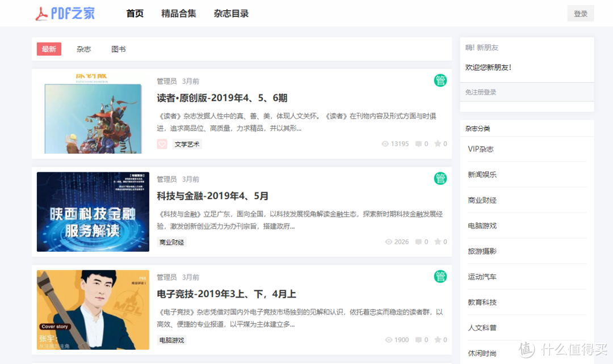The width and height of the screenshot is (613, 364).
Task: Open article 电子竞技-2019年3上、下，4月上
Action: [226, 294]
